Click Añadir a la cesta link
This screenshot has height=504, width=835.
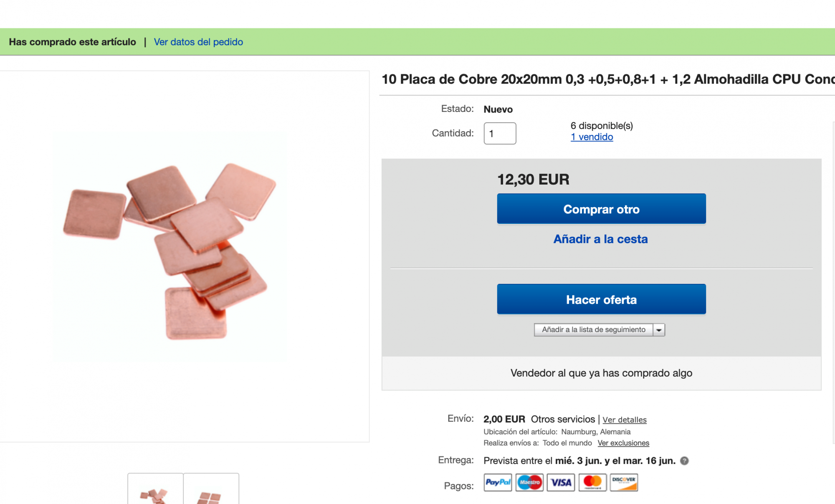click(600, 239)
